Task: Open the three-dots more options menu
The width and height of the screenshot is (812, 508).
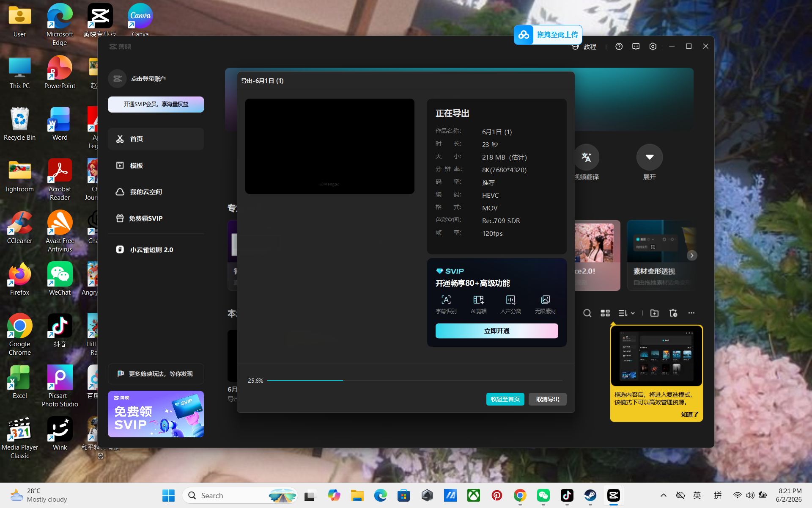Action: (x=691, y=313)
